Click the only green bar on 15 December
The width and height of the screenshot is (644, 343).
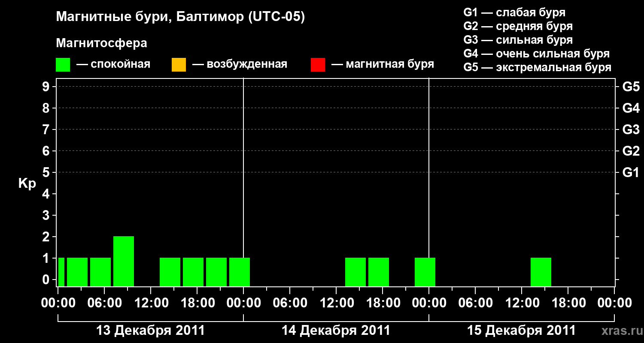click(541, 272)
